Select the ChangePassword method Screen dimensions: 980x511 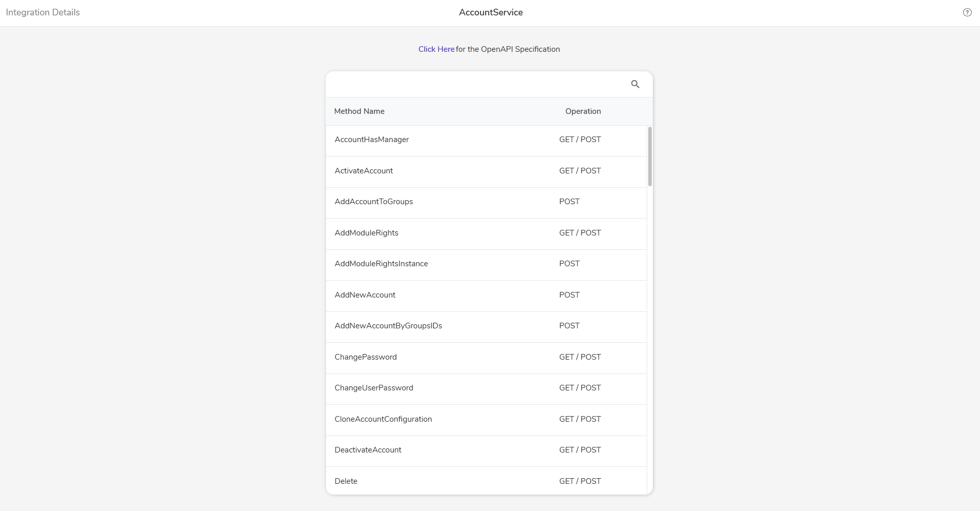486,358
